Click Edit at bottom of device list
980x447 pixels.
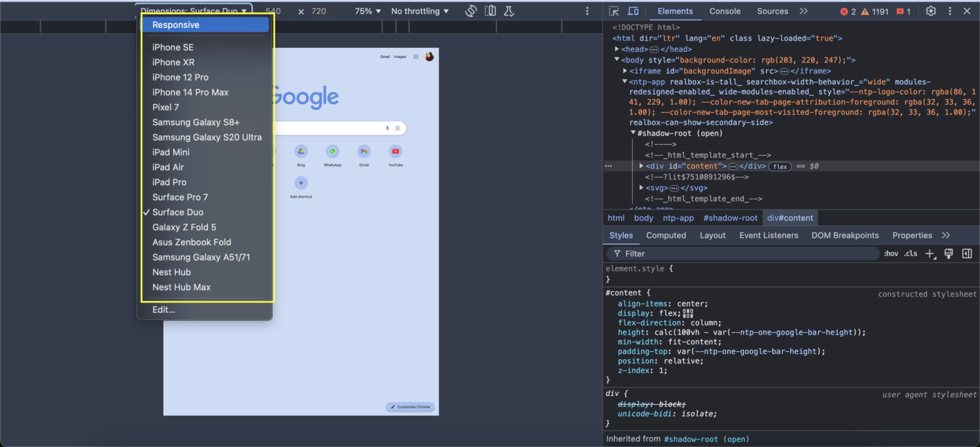click(x=163, y=310)
